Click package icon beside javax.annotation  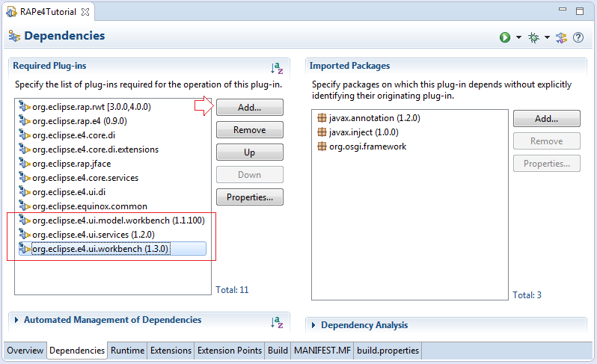322,118
